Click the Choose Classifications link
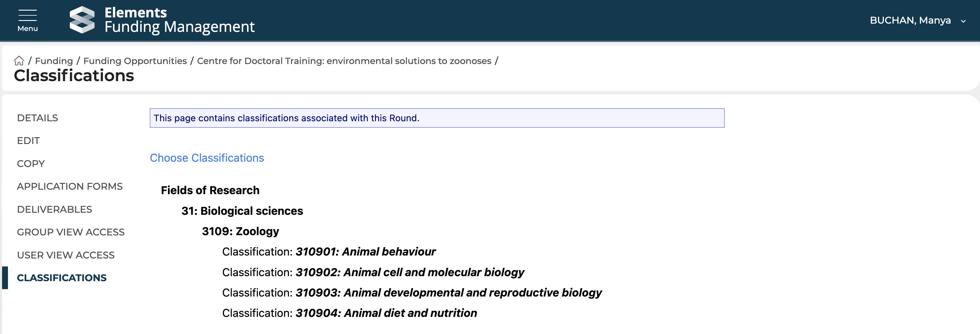Viewport: 980px width, 334px height. (x=207, y=158)
